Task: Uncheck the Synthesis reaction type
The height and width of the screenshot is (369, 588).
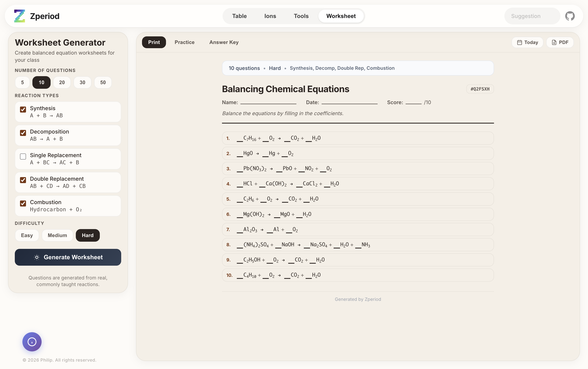Action: click(23, 109)
